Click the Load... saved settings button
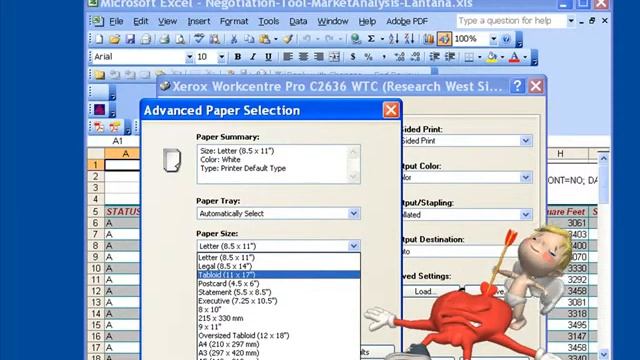The width and height of the screenshot is (640, 360). click(x=429, y=291)
